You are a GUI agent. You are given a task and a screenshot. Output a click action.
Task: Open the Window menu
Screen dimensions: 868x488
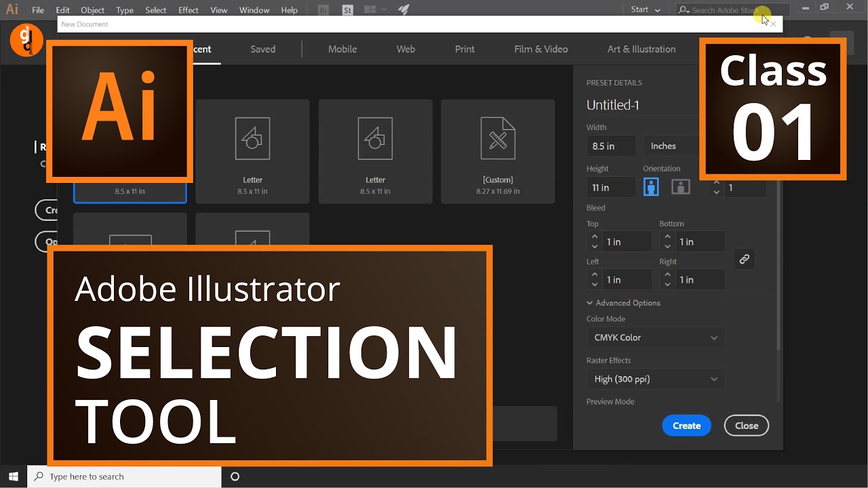(x=254, y=10)
